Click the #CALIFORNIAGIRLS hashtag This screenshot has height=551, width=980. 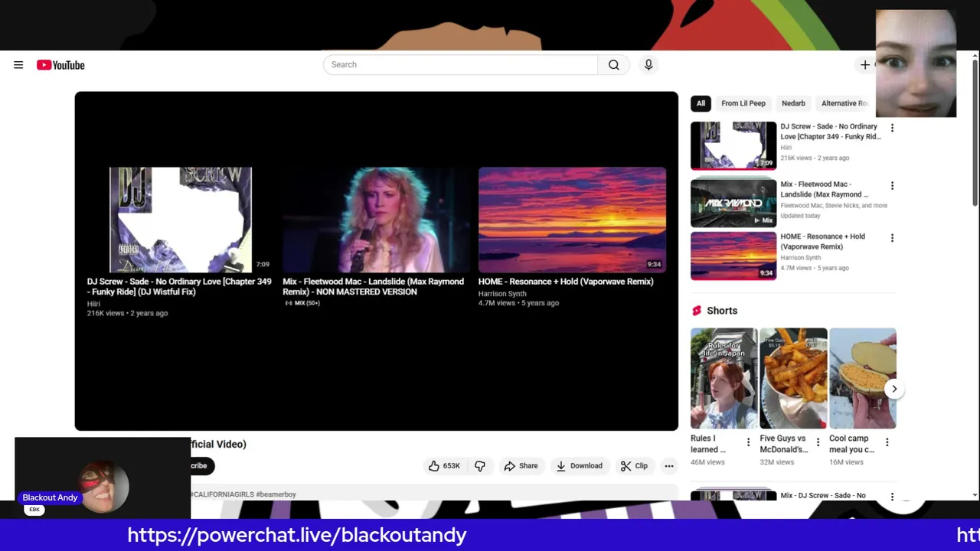(222, 494)
